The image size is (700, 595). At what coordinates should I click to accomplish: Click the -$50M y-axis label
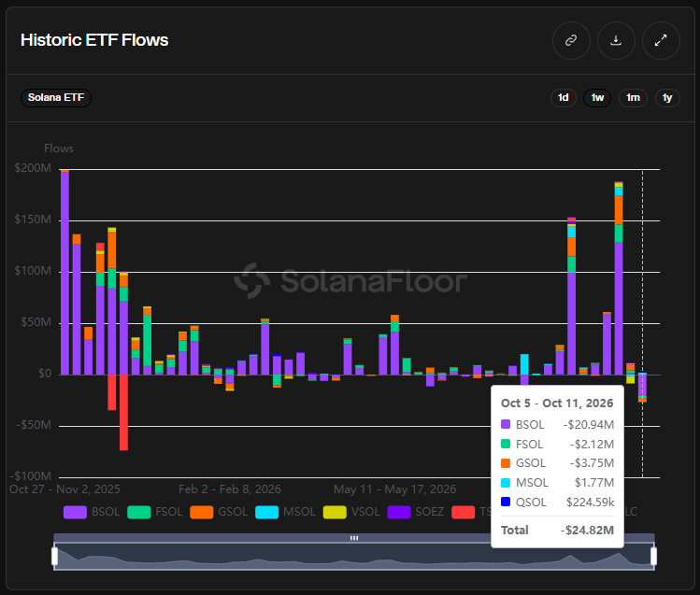point(34,425)
